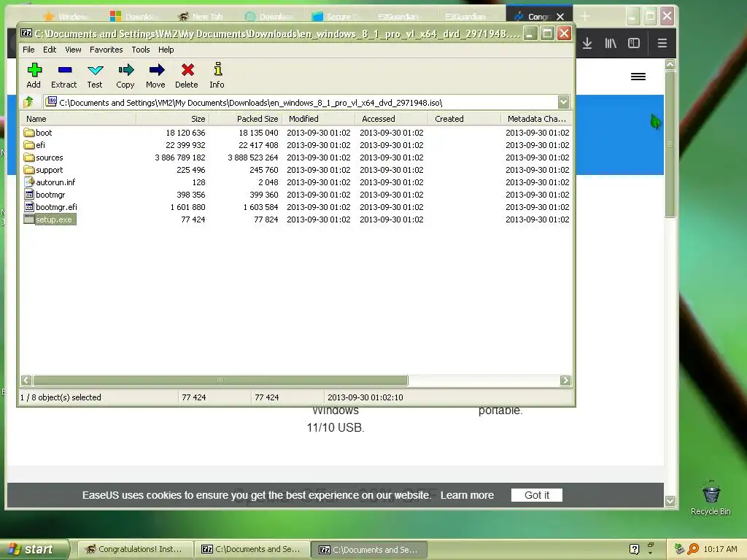Viewport: 747px width, 560px height.
Task: Click the Extract toolbar icon
Action: pyautogui.click(x=64, y=75)
